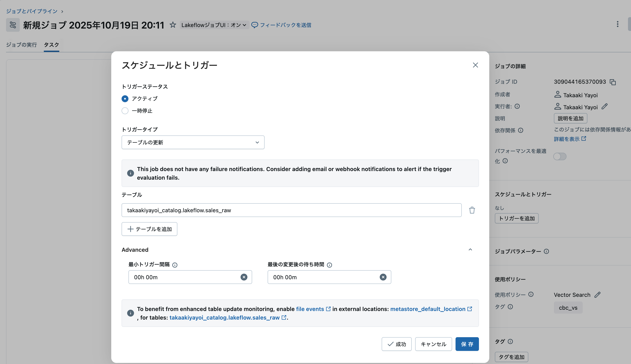Switch to the タスク tab
Image resolution: width=631 pixels, height=364 pixels.
pyautogui.click(x=51, y=45)
